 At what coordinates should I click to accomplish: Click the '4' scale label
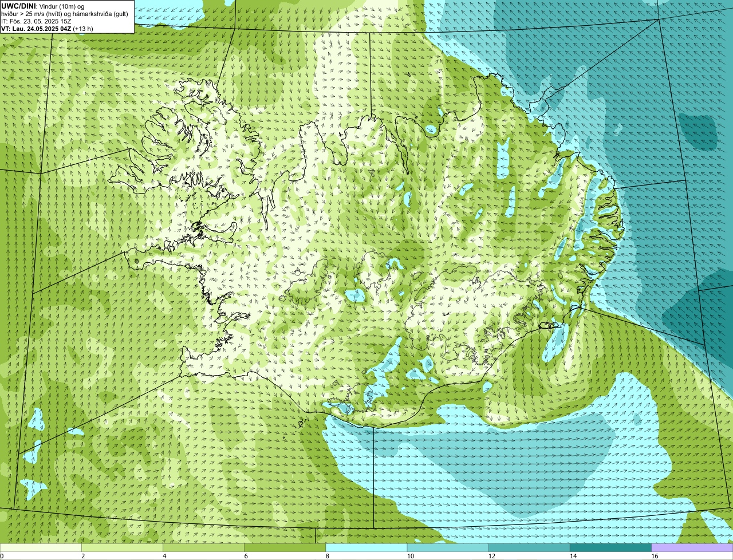click(164, 556)
